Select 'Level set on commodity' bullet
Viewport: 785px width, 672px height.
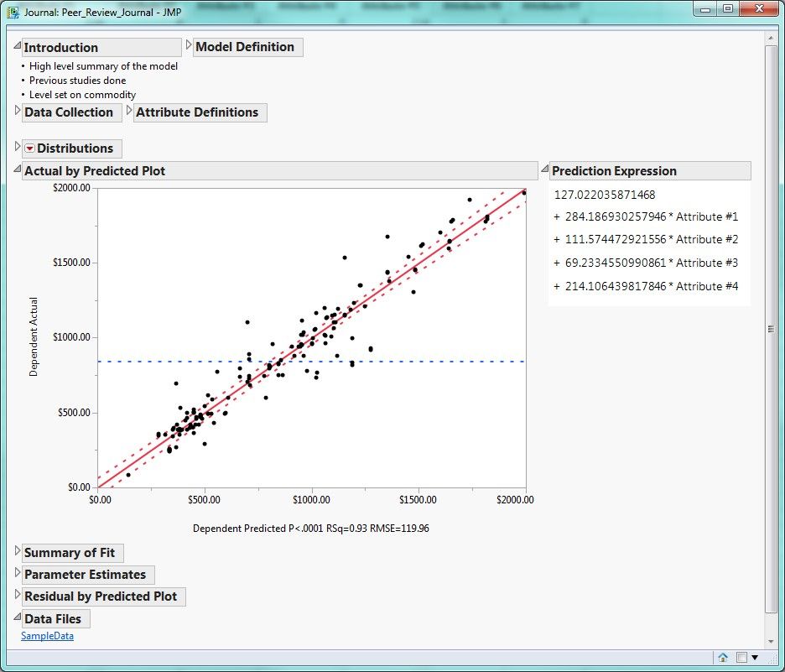pyautogui.click(x=82, y=95)
